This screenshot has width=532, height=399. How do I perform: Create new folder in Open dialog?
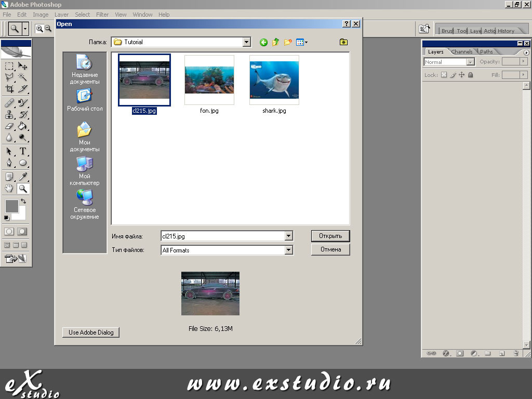288,42
